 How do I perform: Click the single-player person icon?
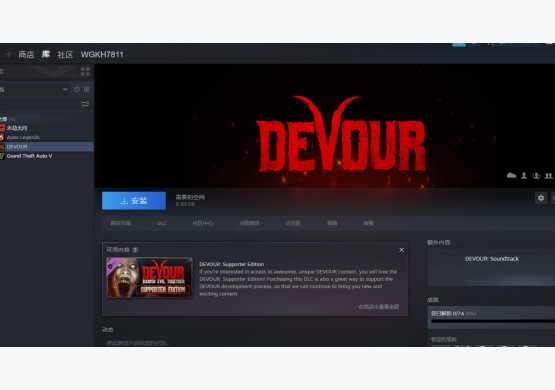(x=524, y=176)
